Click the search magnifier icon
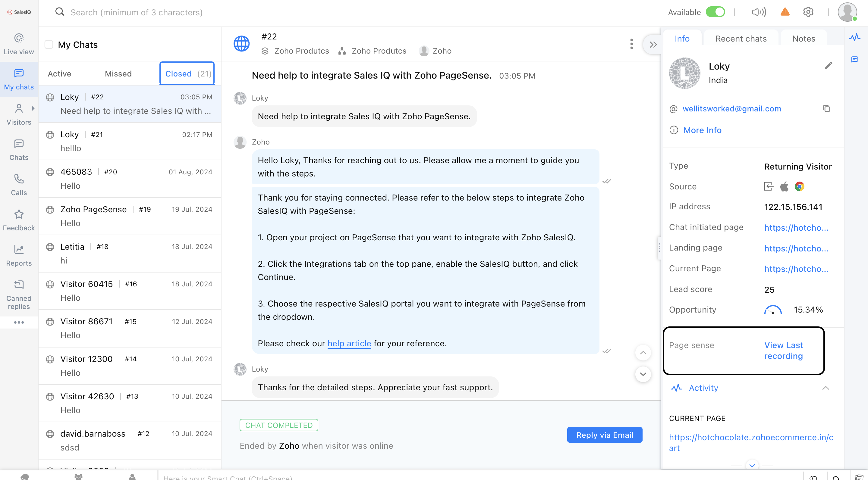Image resolution: width=868 pixels, height=480 pixels. [x=60, y=12]
